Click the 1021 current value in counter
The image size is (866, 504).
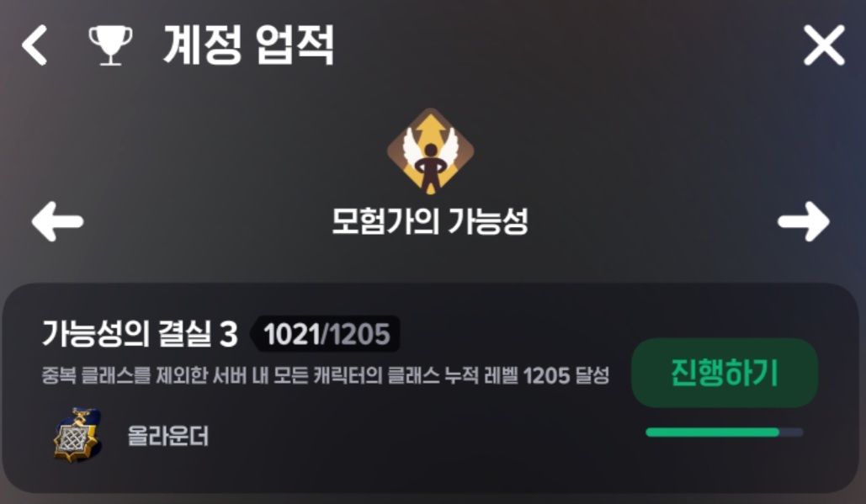(292, 334)
